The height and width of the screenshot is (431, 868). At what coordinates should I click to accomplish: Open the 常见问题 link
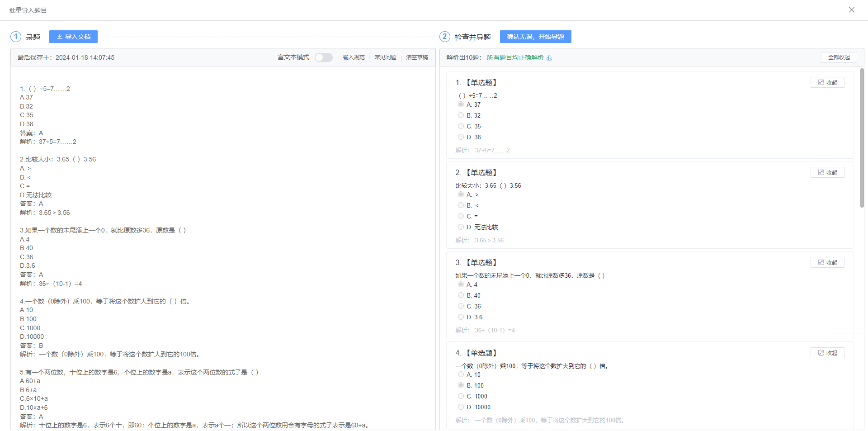click(x=385, y=57)
